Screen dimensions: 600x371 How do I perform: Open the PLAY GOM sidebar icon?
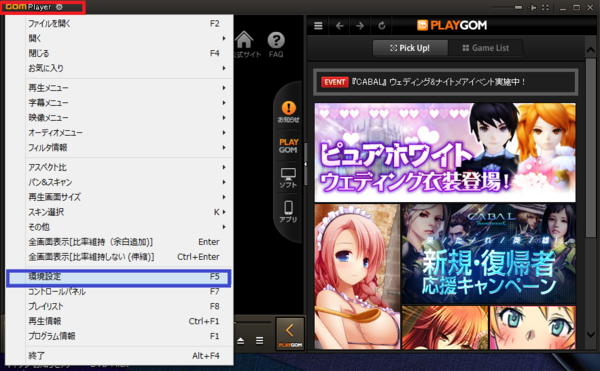[289, 146]
